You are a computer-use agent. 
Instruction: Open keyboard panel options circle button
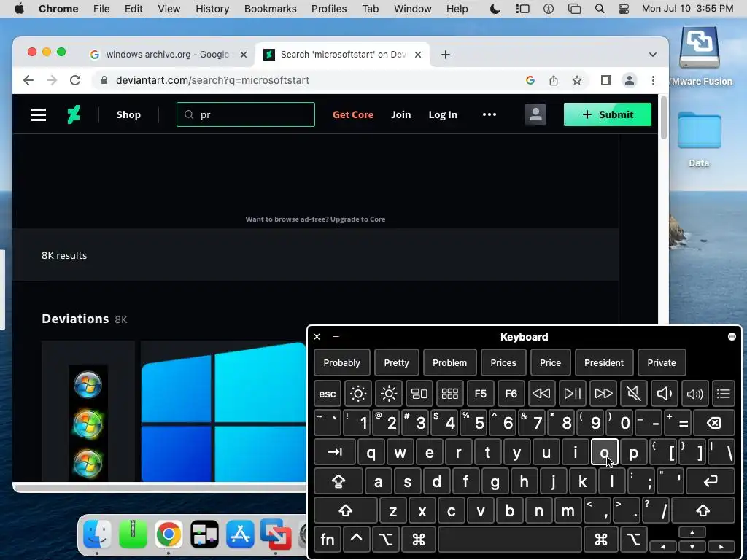pos(732,337)
